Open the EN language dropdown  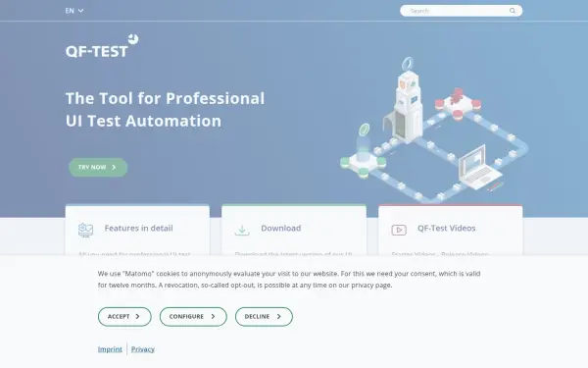pos(74,11)
